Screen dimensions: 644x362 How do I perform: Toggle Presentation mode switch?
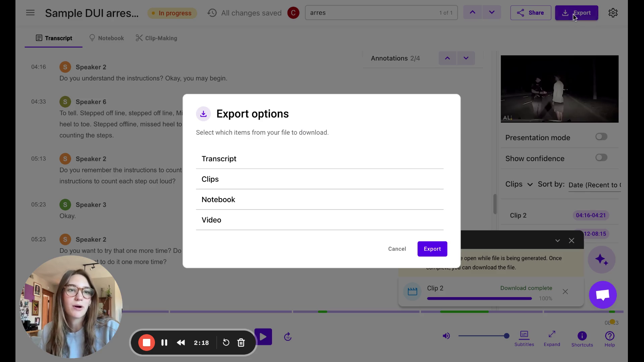click(x=601, y=137)
